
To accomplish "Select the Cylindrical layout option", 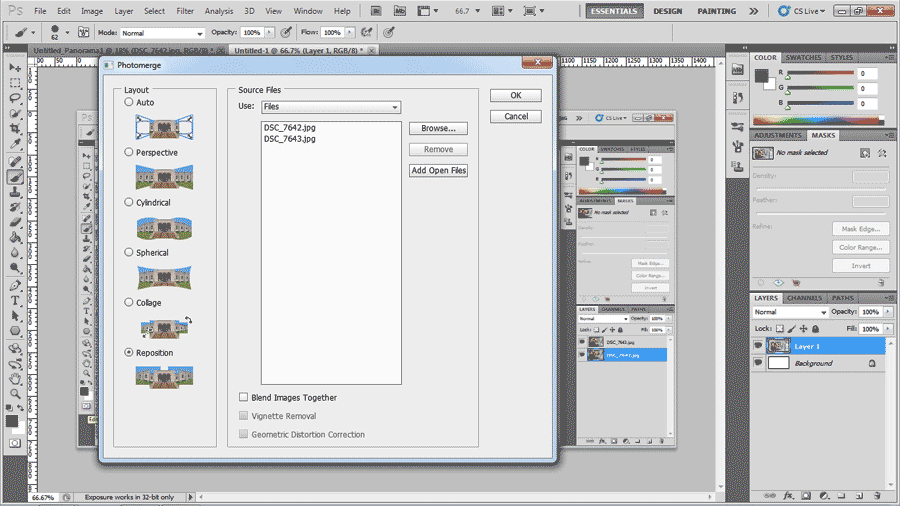I will point(129,202).
